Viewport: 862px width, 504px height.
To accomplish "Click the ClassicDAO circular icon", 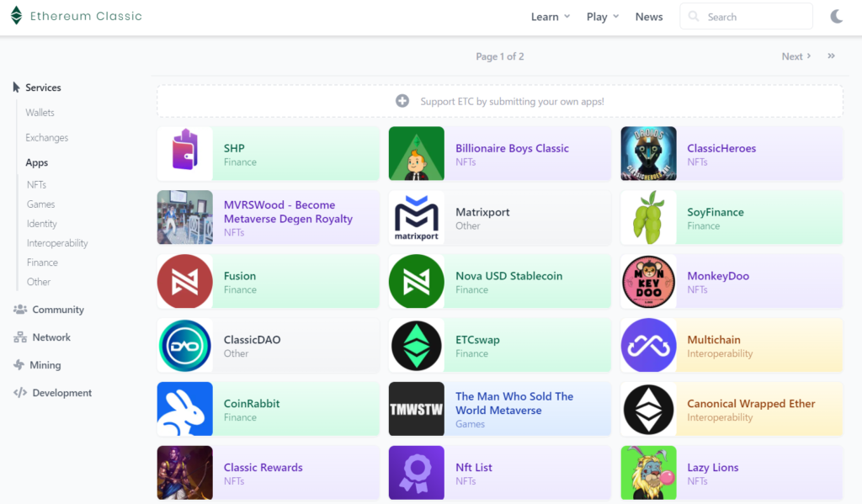I will point(185,346).
